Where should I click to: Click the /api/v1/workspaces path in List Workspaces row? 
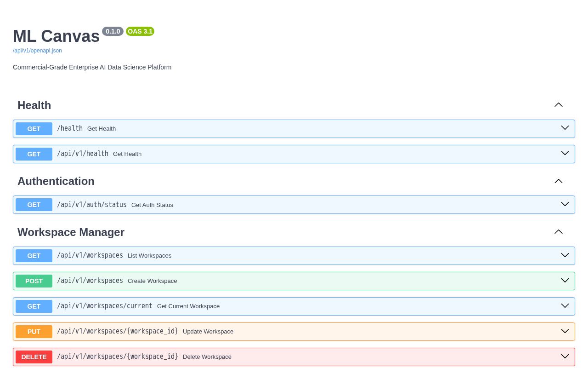(90, 255)
